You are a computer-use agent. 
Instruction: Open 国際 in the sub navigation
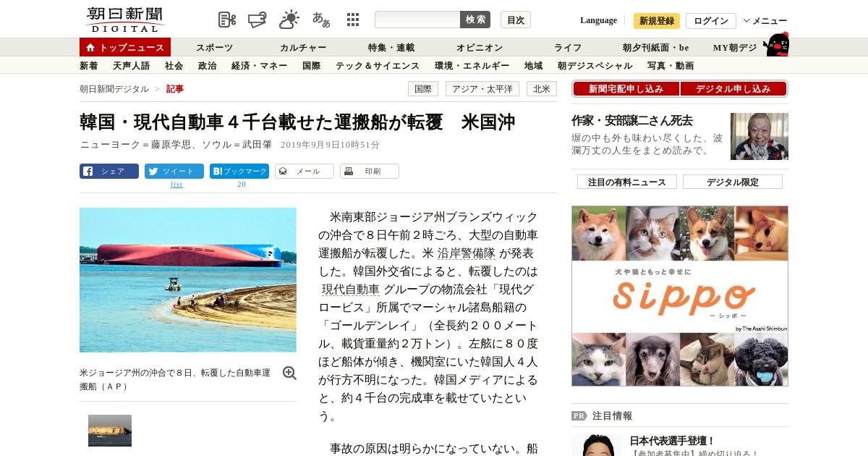pyautogui.click(x=312, y=66)
